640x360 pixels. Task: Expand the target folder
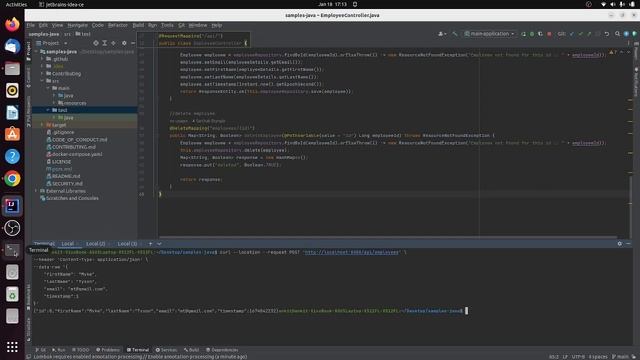(42, 125)
